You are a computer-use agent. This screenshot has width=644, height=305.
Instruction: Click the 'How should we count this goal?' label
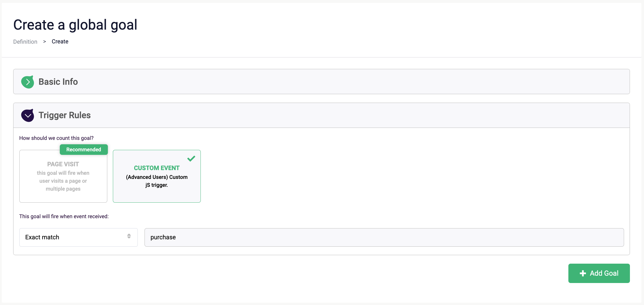57,138
